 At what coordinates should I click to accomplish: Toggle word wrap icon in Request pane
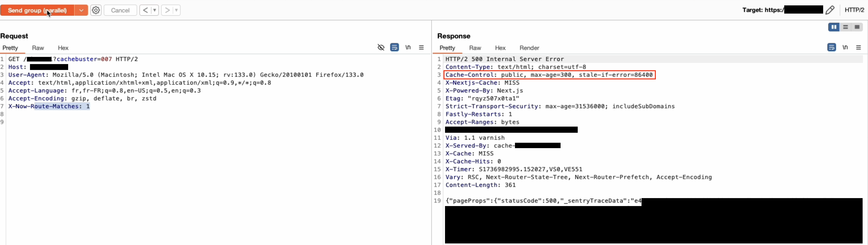point(395,47)
